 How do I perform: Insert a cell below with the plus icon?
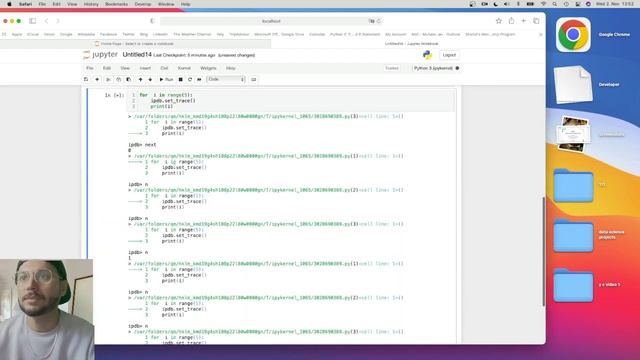pos(97,80)
